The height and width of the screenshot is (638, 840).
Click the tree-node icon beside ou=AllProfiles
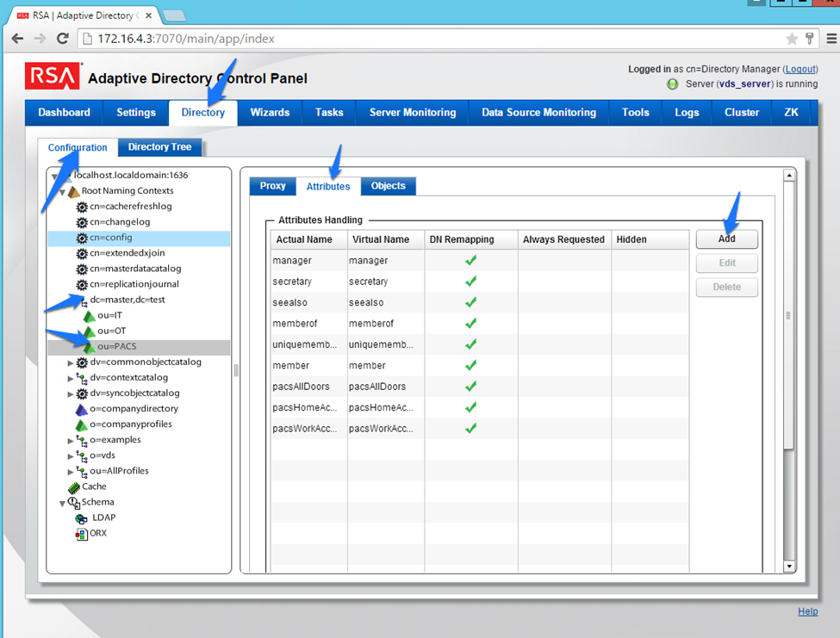point(82,471)
